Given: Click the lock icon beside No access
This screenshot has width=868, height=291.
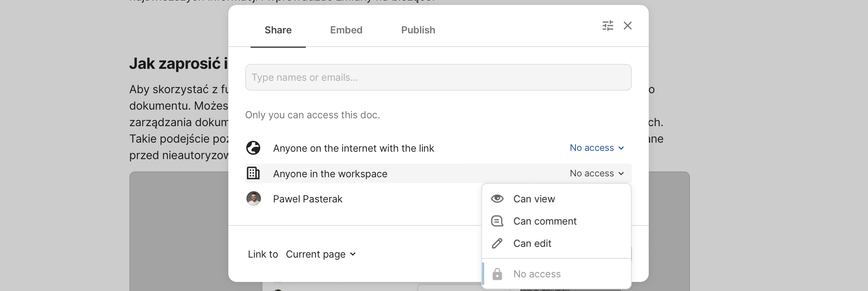Looking at the screenshot, I should coord(497,274).
